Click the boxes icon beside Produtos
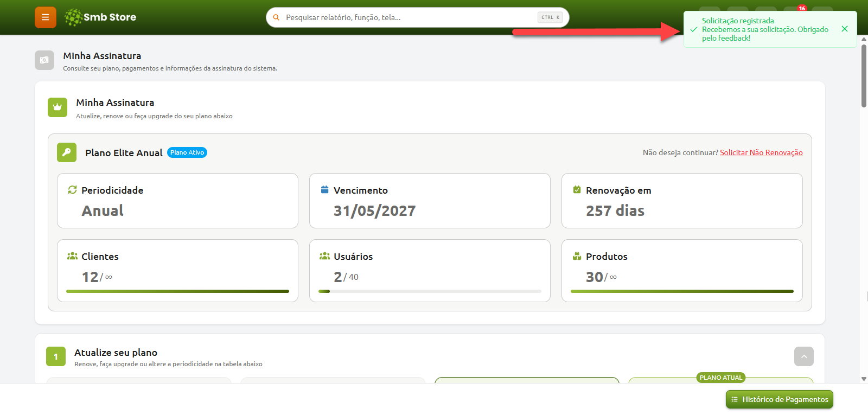 [577, 256]
